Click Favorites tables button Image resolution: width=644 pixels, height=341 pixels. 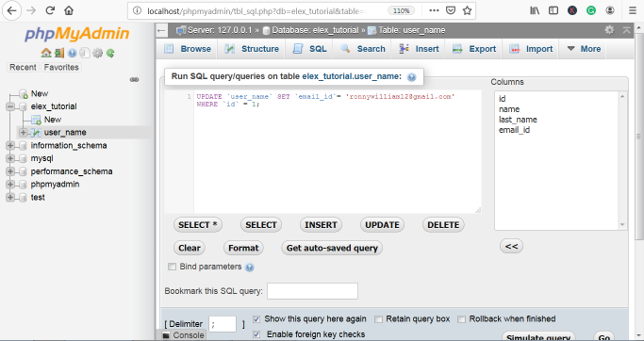click(61, 67)
